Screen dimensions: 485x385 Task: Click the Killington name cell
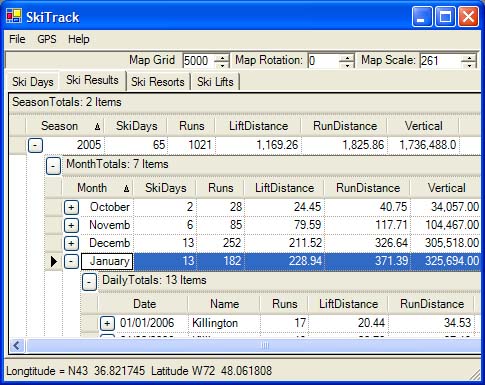tap(224, 323)
